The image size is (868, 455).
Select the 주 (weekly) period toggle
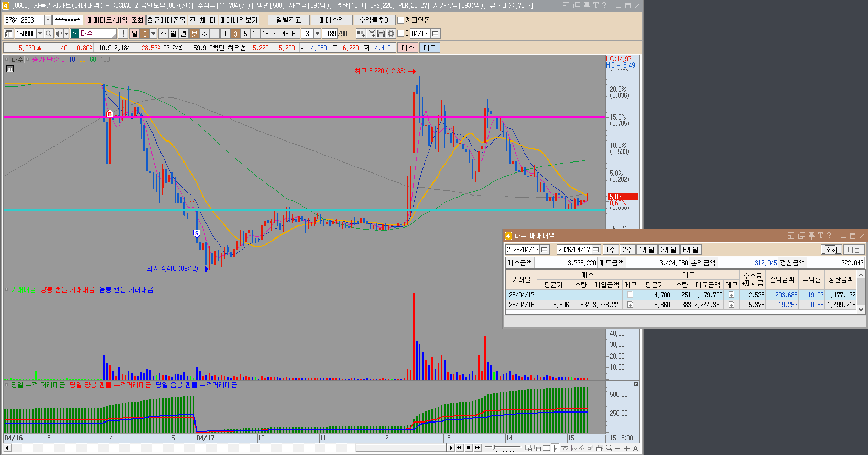coord(164,34)
